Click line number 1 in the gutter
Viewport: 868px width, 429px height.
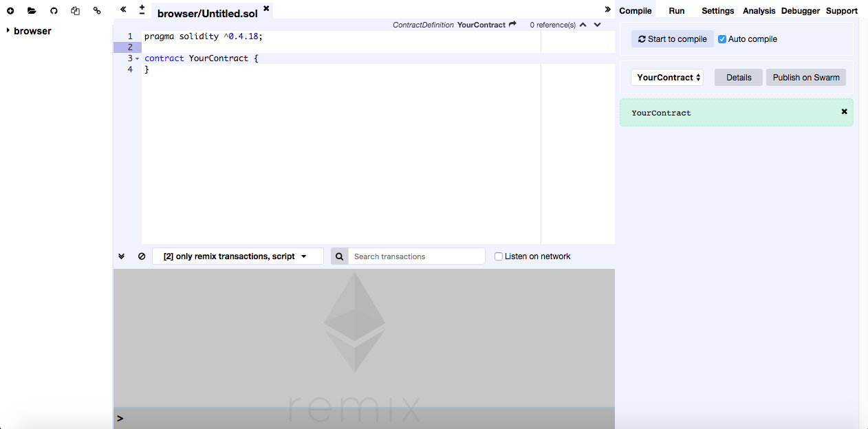[130, 36]
